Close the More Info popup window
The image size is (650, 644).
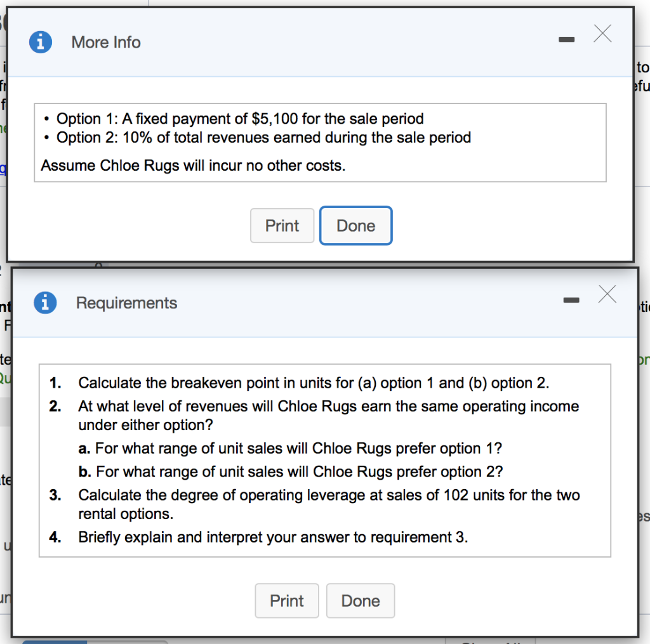tap(602, 34)
